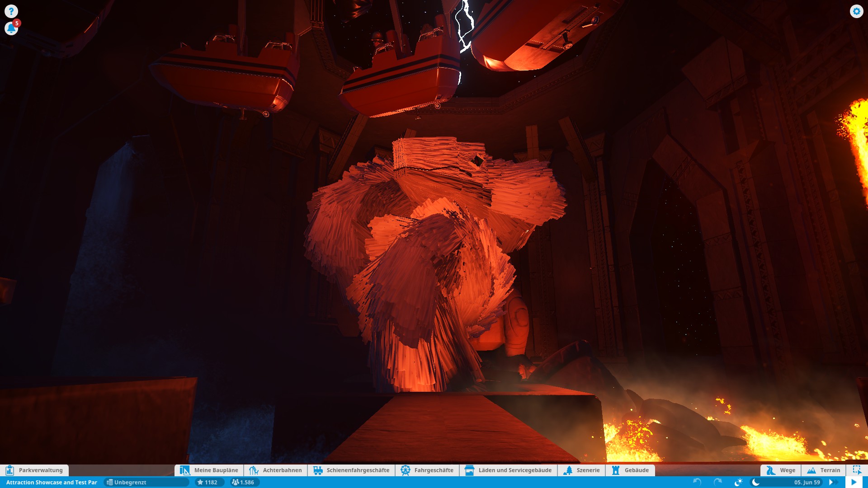Click the Wege path icon
868x488 pixels.
(x=771, y=470)
